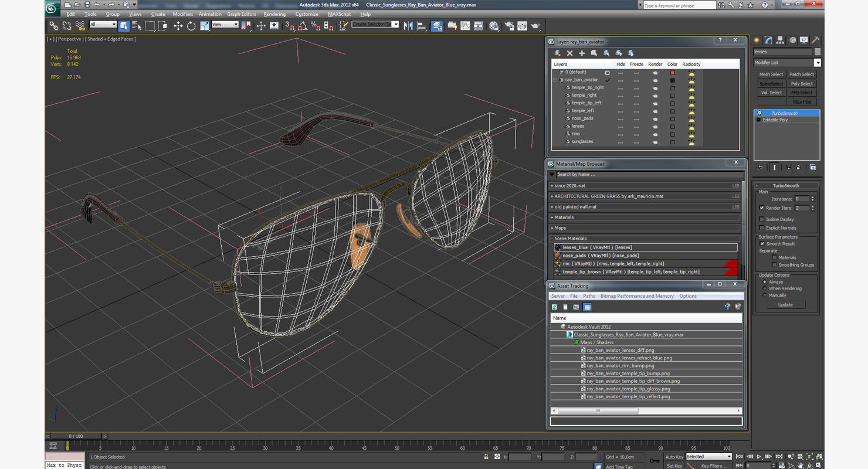Open the Create command panel tab
The height and width of the screenshot is (469, 868).
pos(757,40)
